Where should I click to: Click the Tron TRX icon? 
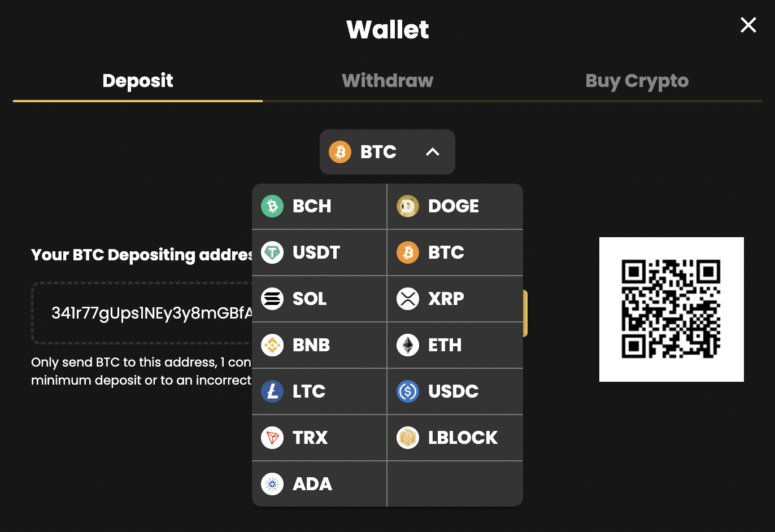272,438
